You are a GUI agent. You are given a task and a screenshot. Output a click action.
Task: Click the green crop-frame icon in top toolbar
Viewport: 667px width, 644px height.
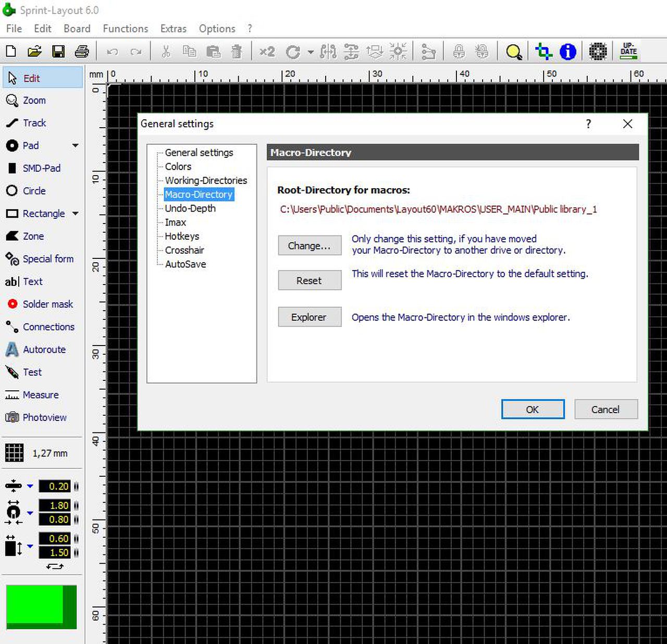pyautogui.click(x=544, y=52)
